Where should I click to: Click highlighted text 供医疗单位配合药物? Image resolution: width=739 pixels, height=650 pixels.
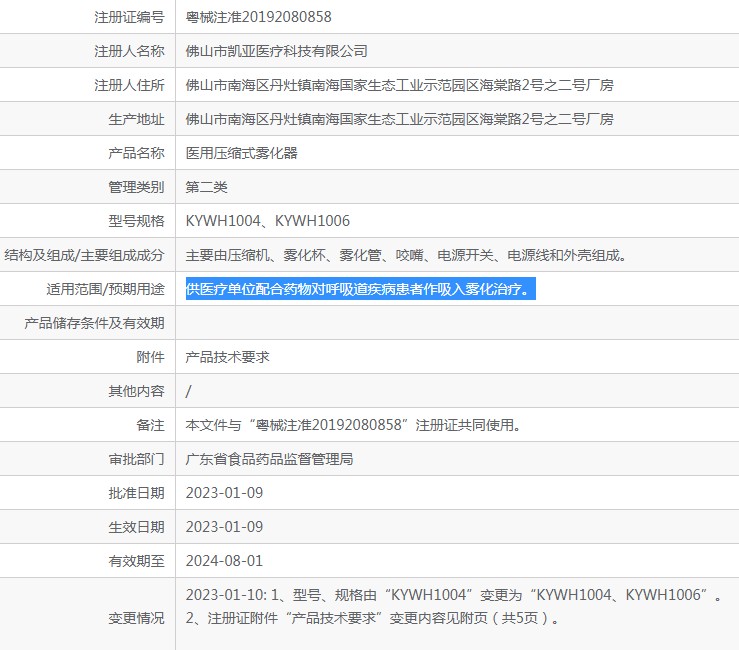point(361,288)
